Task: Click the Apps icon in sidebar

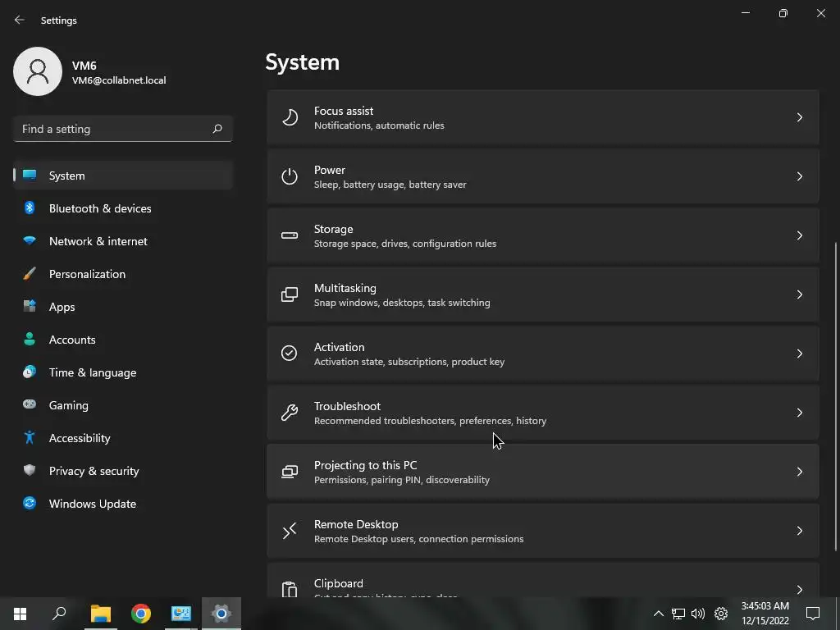Action: point(30,307)
